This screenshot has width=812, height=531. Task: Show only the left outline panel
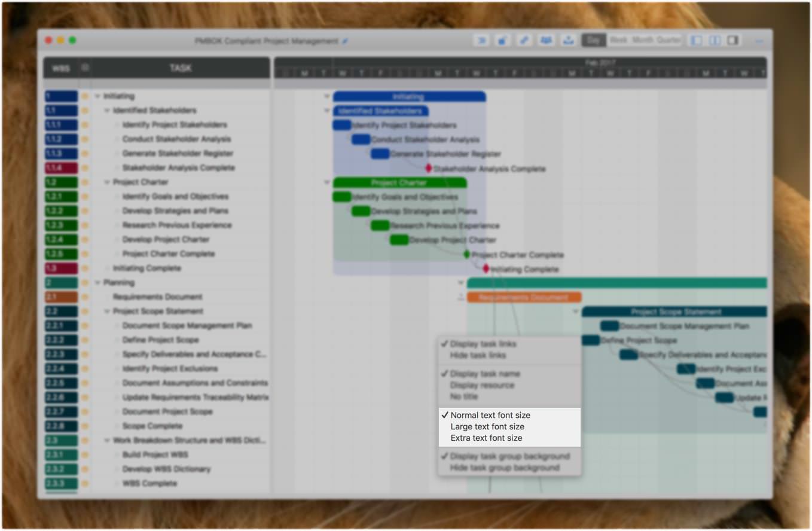tap(696, 41)
